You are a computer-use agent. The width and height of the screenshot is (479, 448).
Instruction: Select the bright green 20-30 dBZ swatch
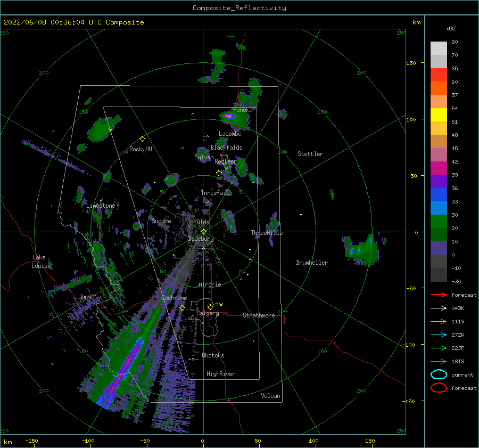439,221
